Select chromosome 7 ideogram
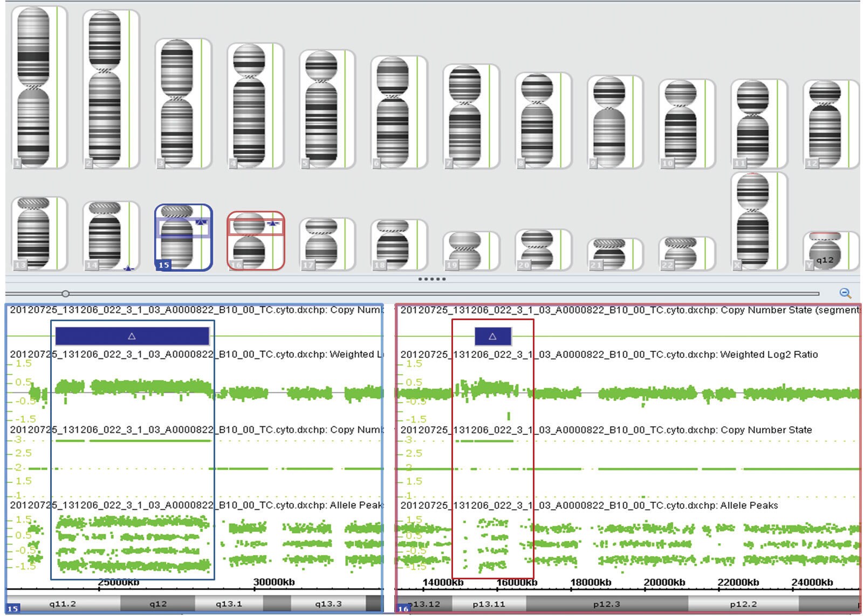Viewport: 864px width, 616px height. pyautogui.click(x=464, y=116)
